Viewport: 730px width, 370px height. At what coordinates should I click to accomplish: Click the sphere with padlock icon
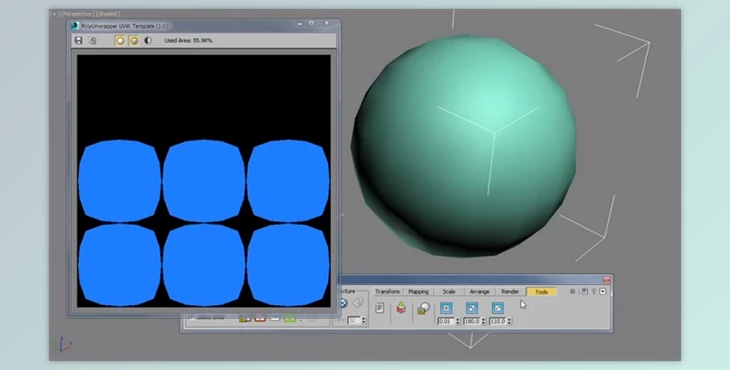click(x=423, y=309)
